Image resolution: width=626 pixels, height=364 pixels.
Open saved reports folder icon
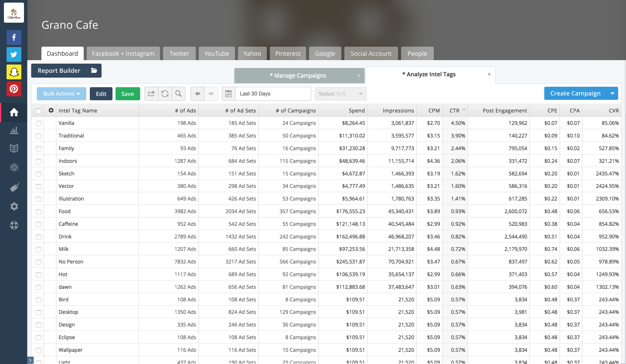pos(94,71)
